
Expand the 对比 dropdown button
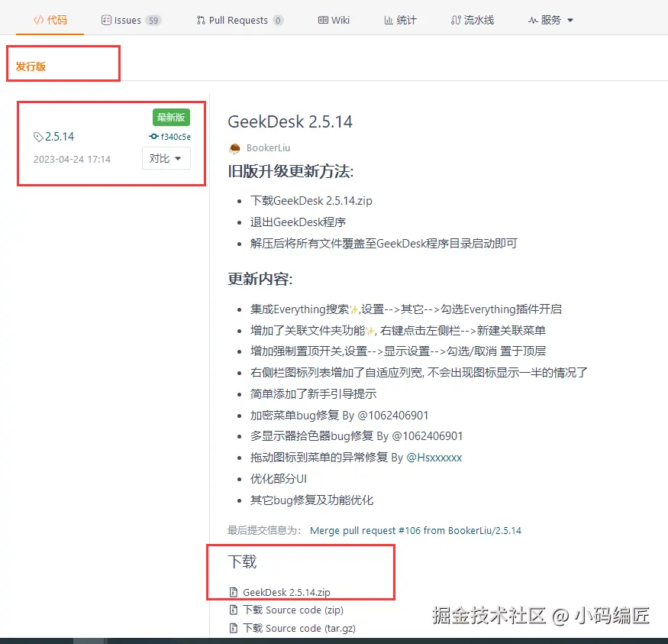point(166,159)
